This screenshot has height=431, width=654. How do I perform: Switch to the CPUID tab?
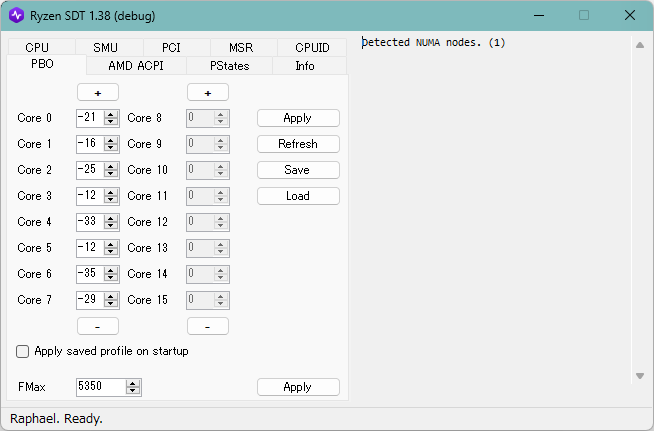pos(312,47)
